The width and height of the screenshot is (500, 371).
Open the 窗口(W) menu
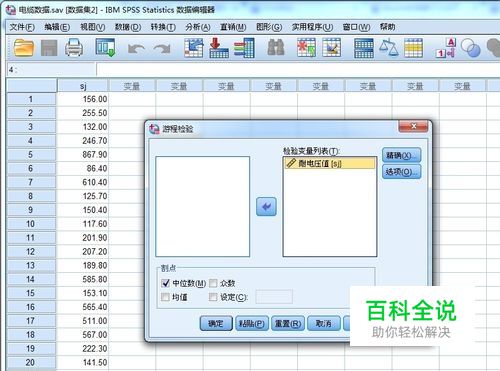(356, 27)
